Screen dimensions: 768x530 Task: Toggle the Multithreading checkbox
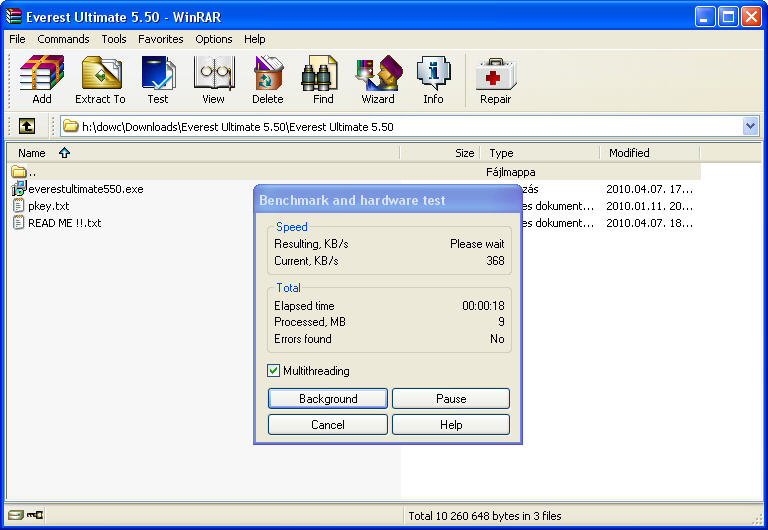(x=273, y=370)
